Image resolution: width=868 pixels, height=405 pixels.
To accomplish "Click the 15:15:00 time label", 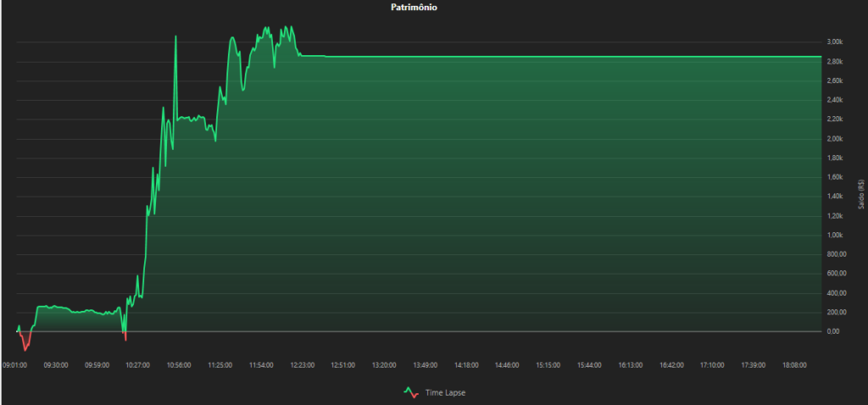I will coord(548,365).
